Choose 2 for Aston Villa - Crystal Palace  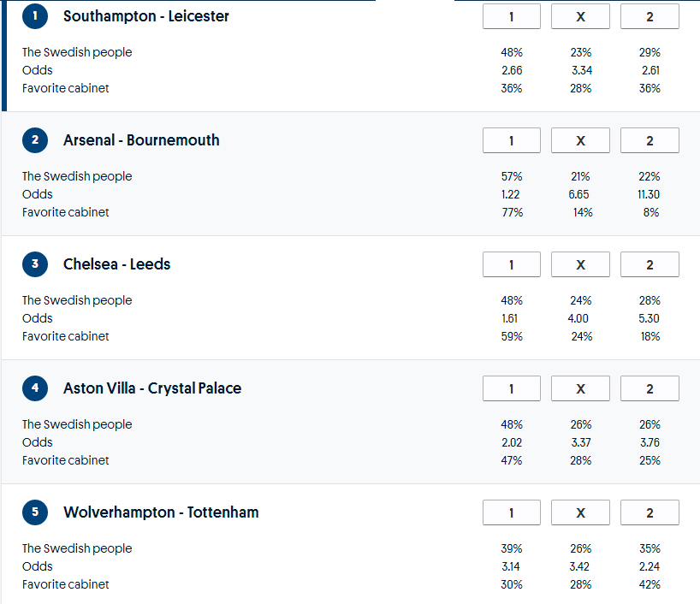point(650,388)
